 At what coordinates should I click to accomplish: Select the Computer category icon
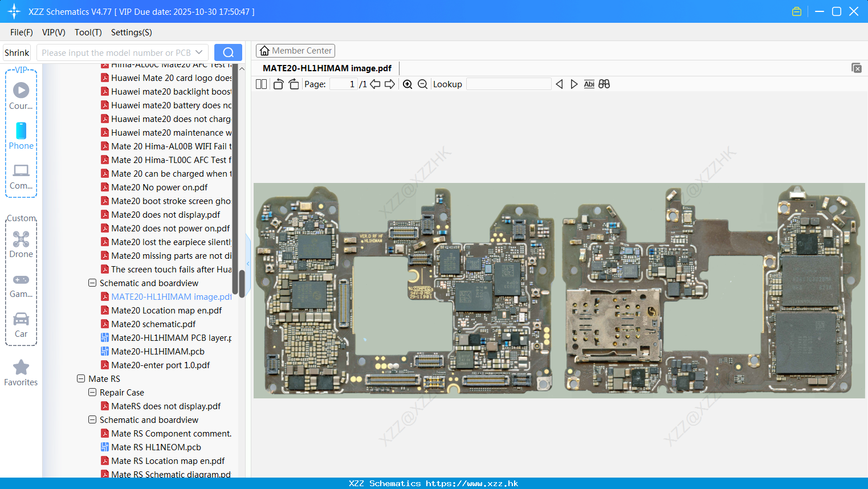(21, 176)
